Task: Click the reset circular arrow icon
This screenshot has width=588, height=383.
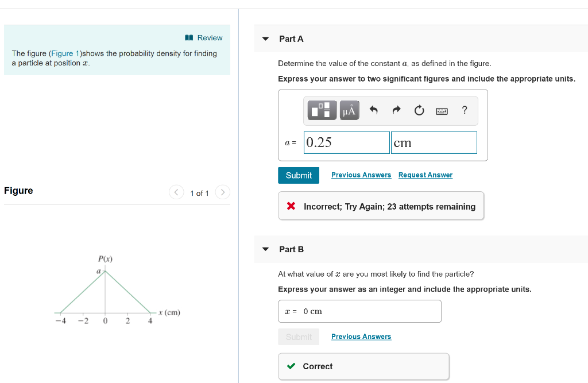Action: 419,110
